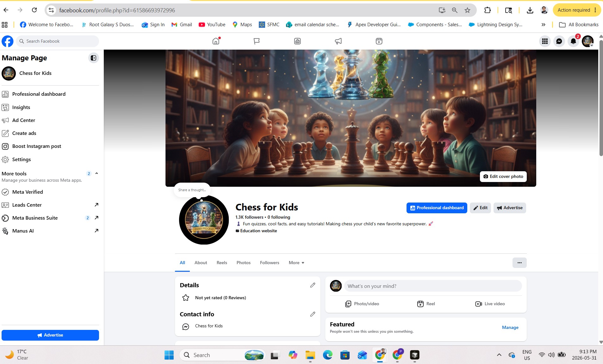Click the page vertical scrollbar

601,98
